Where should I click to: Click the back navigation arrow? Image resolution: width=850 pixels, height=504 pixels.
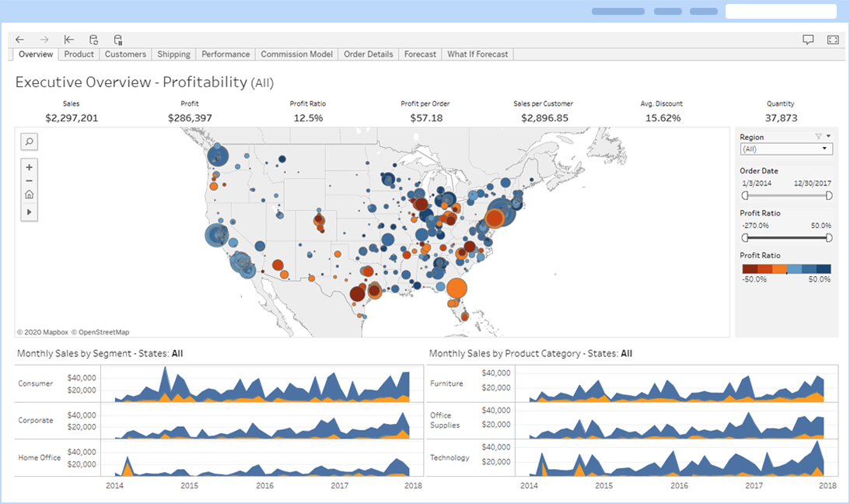coord(19,40)
